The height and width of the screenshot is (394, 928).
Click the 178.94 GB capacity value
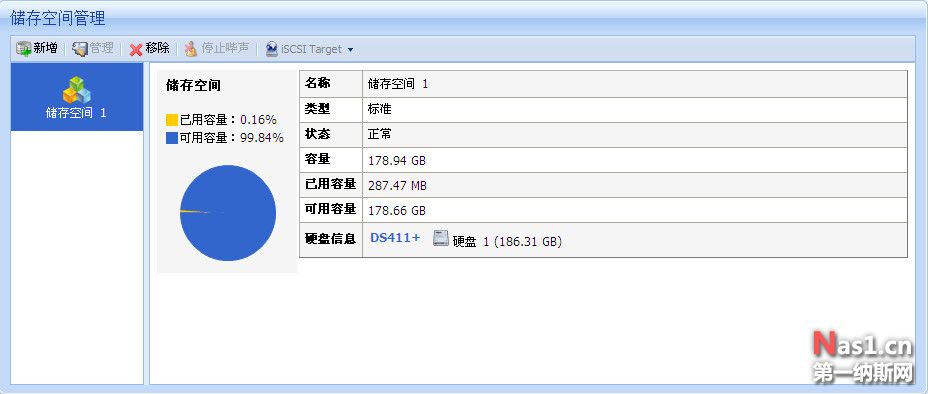pos(397,160)
